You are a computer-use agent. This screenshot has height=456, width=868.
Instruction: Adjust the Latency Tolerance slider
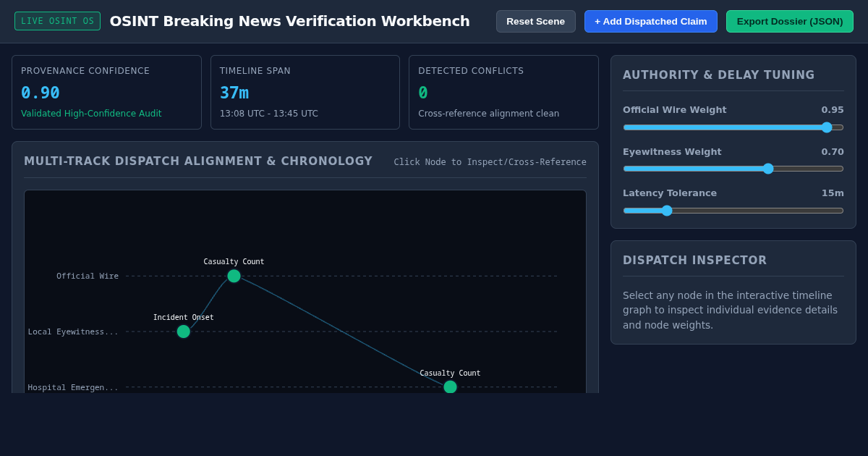coord(733,211)
